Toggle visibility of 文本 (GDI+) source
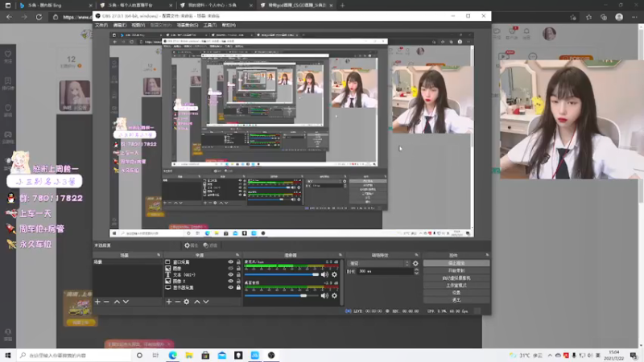Screen dimensions: 644x362 click(x=230, y=274)
